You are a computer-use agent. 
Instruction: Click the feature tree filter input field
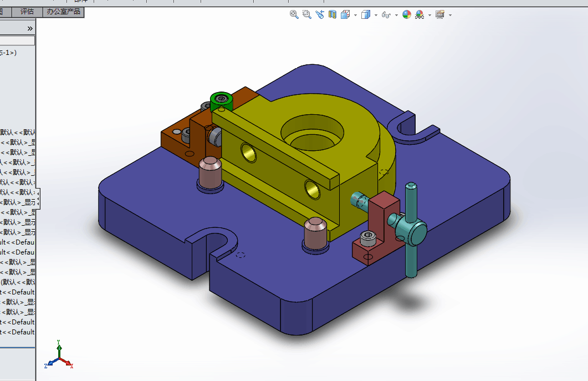pyautogui.click(x=17, y=40)
